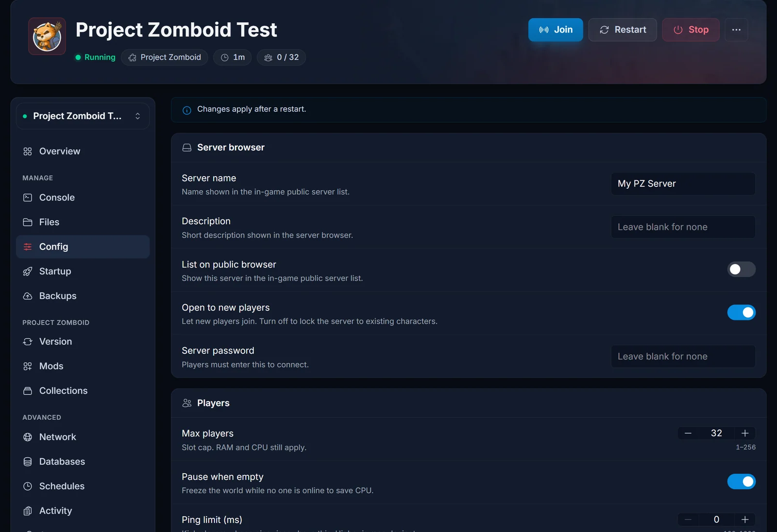
Task: Click the server avatar thumbnail
Action: (x=47, y=36)
